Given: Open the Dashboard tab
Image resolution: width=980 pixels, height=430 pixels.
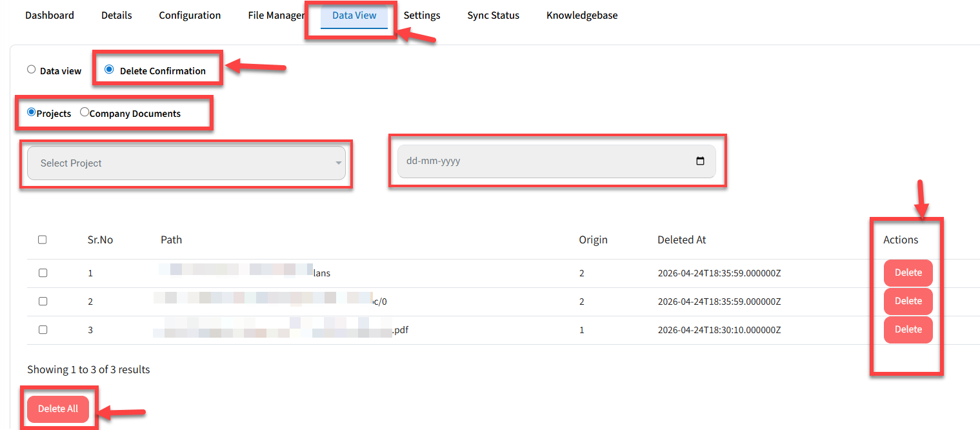Looking at the screenshot, I should tap(50, 15).
